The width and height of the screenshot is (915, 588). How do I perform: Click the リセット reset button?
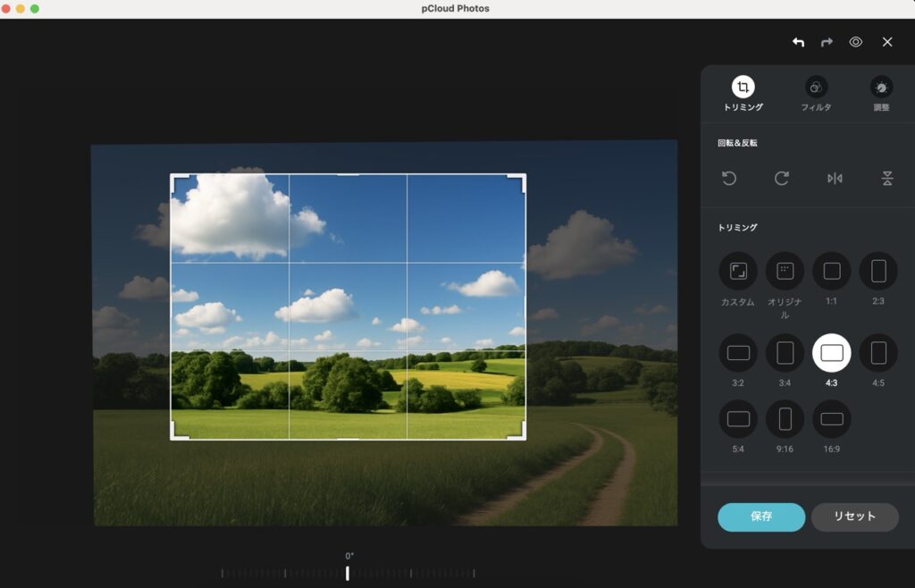click(854, 517)
